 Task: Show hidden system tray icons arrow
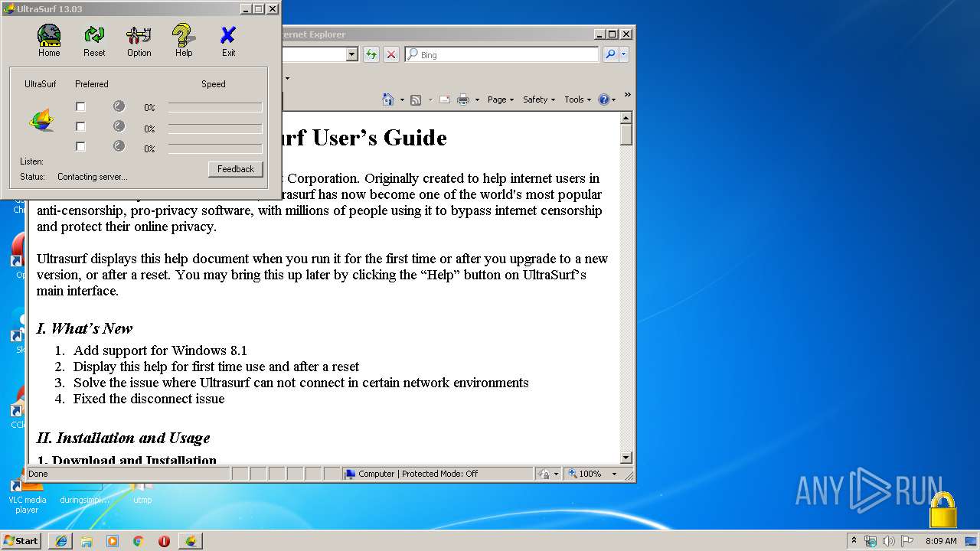tap(854, 540)
